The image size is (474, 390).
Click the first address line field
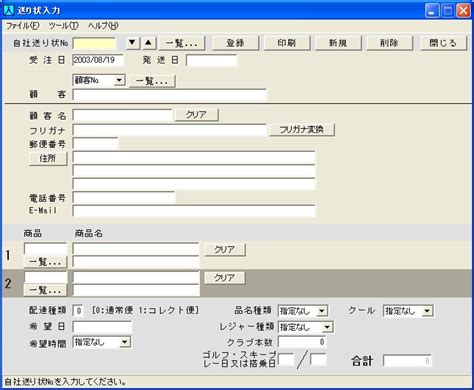(x=194, y=157)
